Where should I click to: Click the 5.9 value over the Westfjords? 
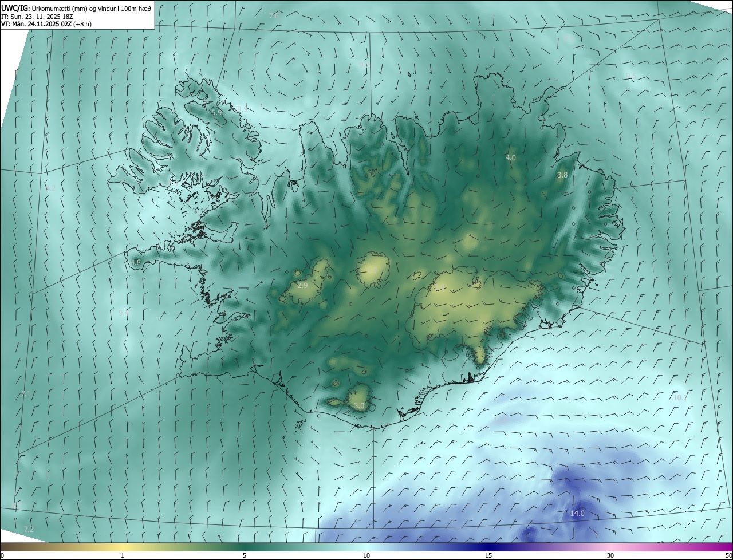point(216,113)
